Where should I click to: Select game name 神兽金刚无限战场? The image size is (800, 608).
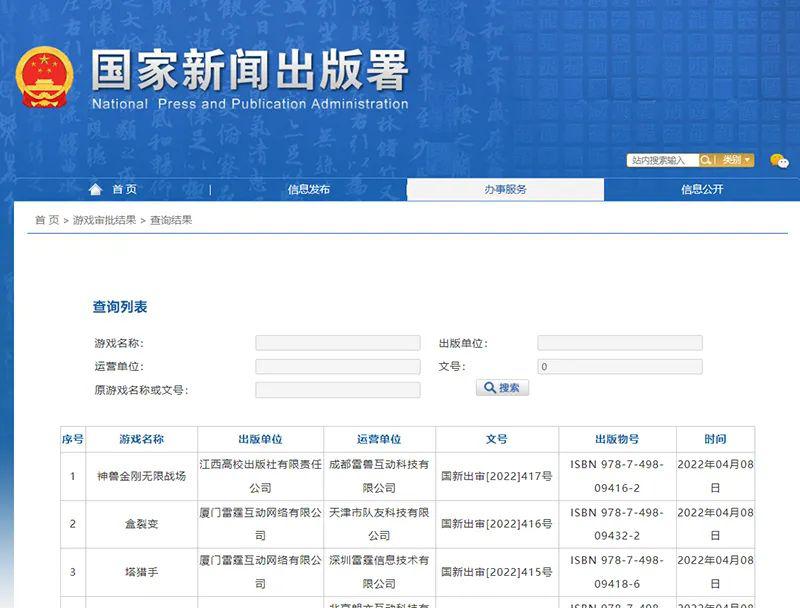tap(141, 476)
